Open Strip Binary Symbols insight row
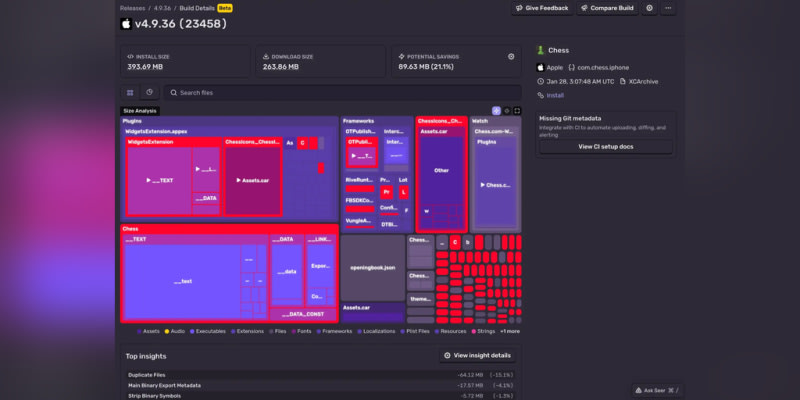800x400 pixels. pyautogui.click(x=321, y=396)
